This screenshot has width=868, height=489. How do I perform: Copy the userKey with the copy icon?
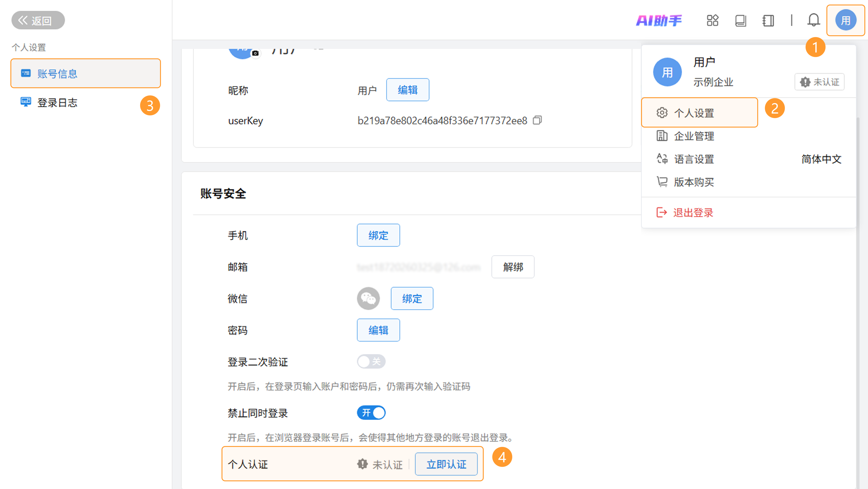537,120
